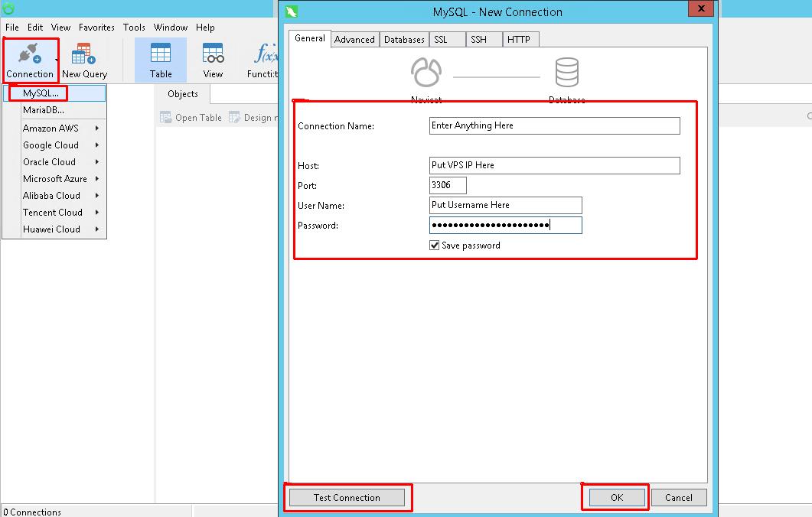The width and height of the screenshot is (812, 517).
Task: Choose MariaDB... from the connection menu
Action: (x=44, y=110)
